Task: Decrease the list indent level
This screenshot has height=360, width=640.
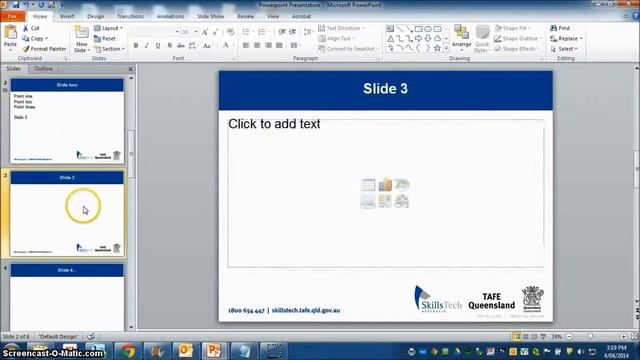Action: [x=282, y=32]
